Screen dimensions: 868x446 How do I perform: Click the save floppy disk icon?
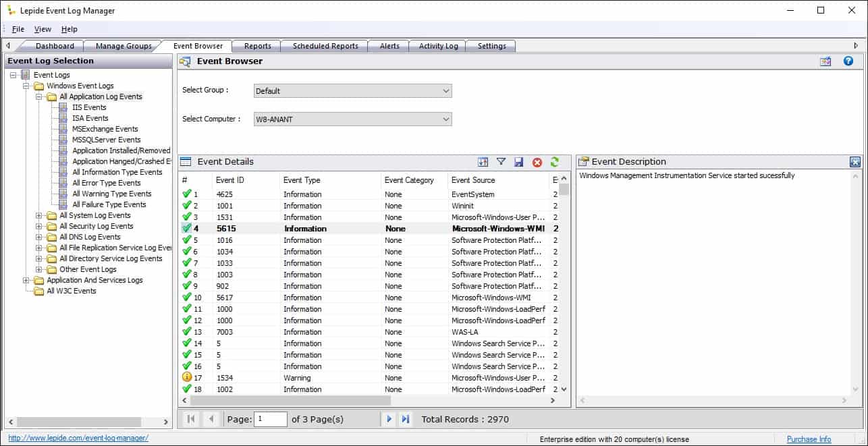519,162
